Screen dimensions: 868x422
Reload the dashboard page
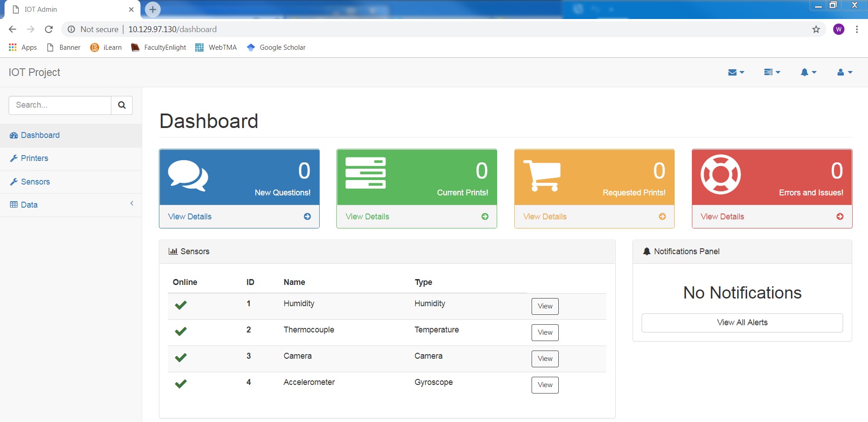pyautogui.click(x=49, y=29)
